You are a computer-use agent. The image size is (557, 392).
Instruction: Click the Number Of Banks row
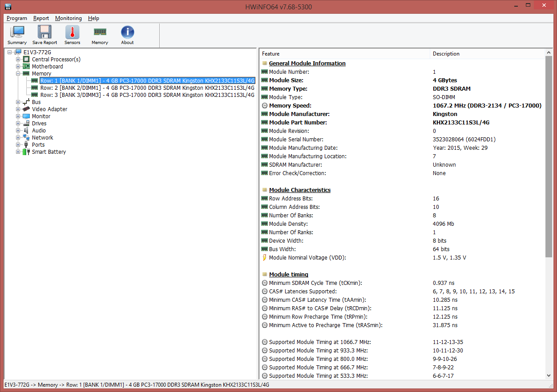[403, 215]
